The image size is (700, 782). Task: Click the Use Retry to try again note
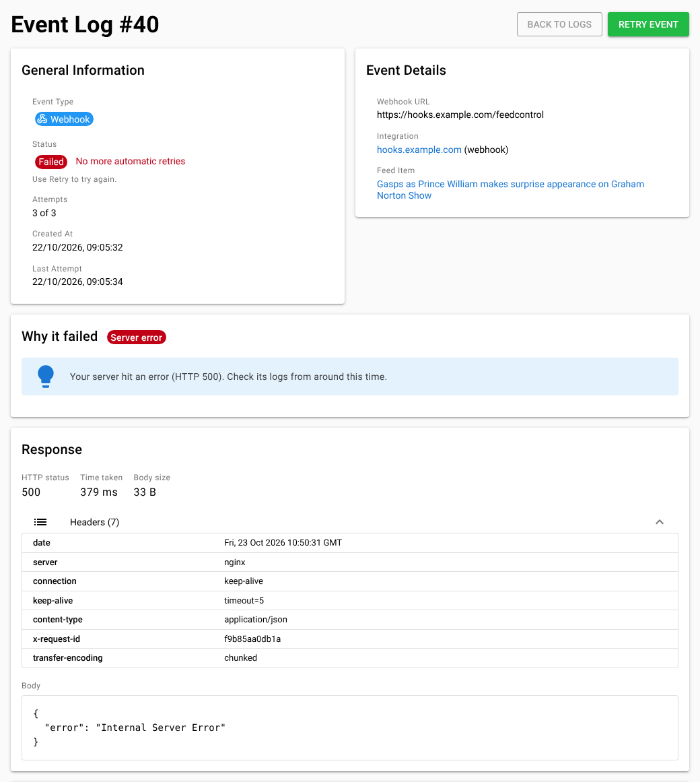(x=74, y=179)
